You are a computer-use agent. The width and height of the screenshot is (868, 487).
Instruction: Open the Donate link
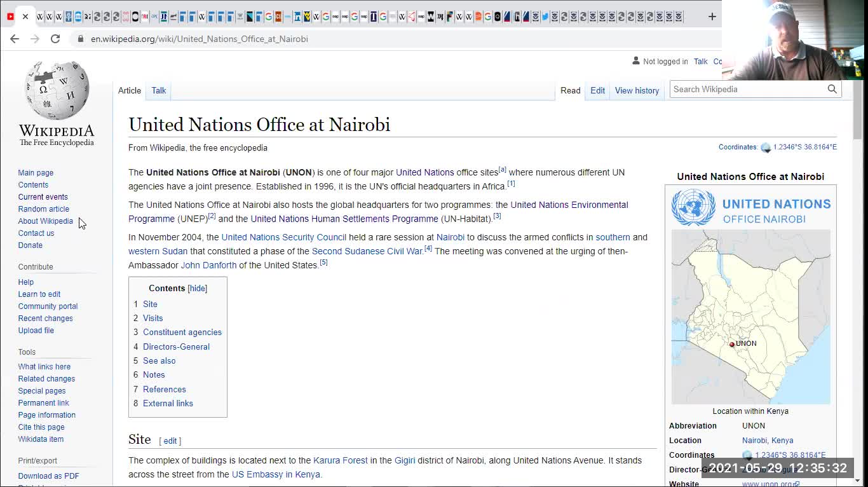click(31, 245)
